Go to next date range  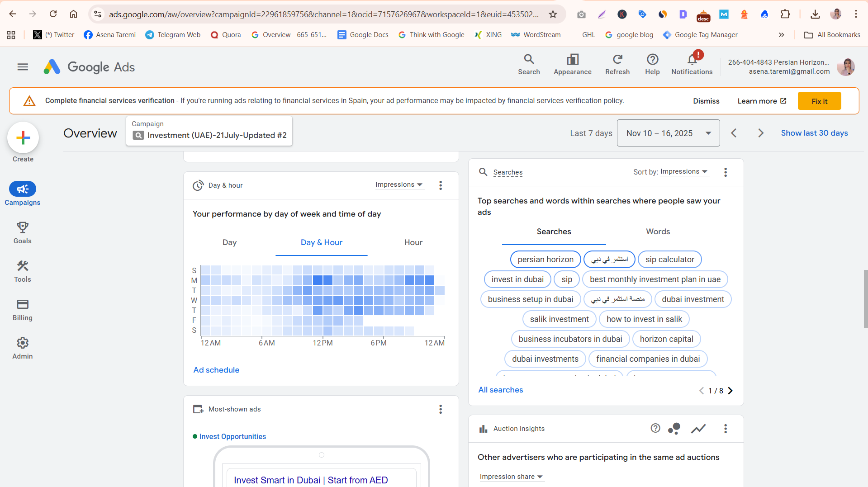click(760, 133)
